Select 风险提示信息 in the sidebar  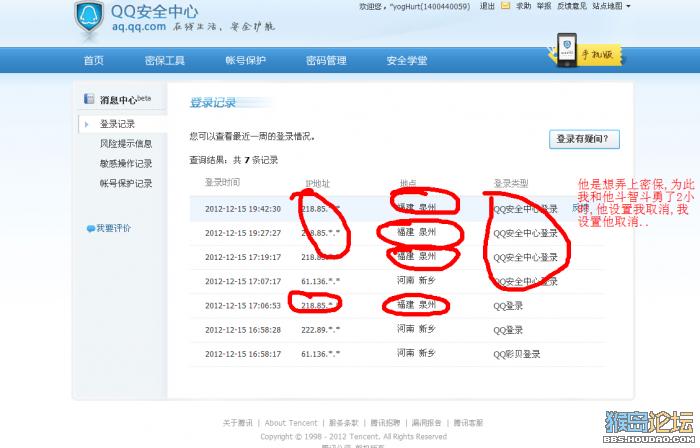(126, 143)
